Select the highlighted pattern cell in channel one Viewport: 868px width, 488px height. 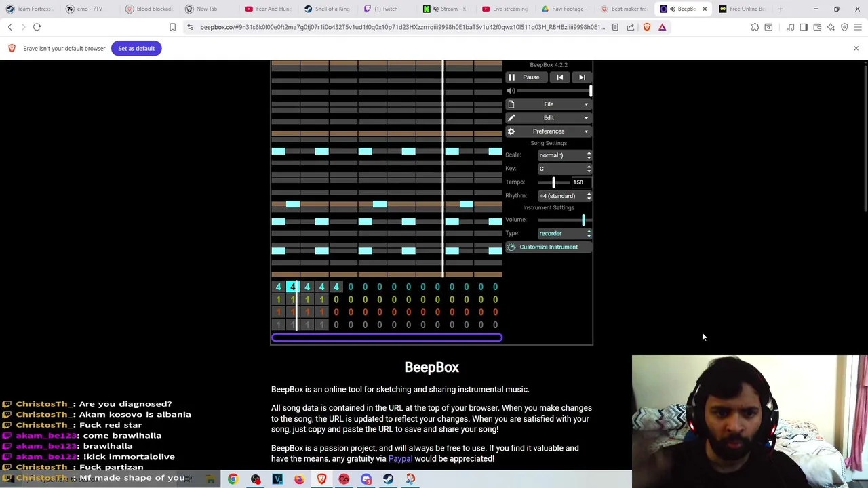pyautogui.click(x=292, y=287)
